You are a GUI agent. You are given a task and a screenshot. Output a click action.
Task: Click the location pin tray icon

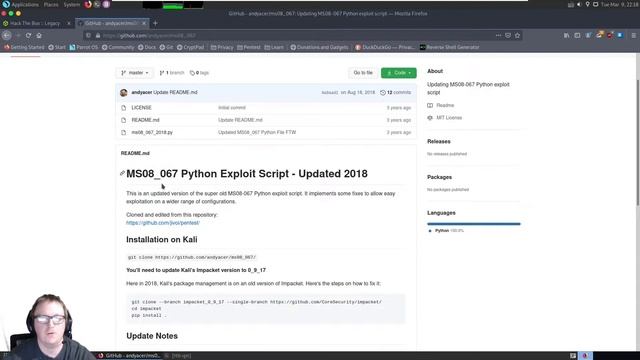point(587,4)
